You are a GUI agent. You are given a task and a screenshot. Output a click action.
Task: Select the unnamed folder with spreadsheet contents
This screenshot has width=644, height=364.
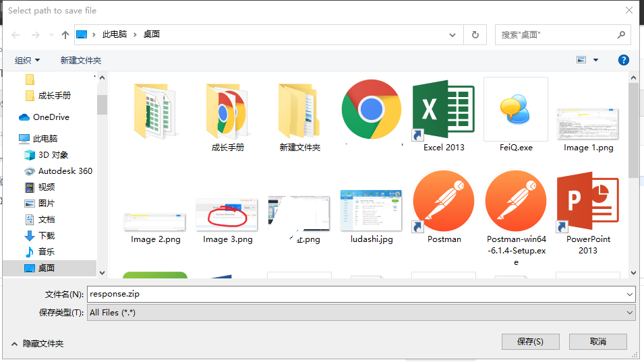click(155, 111)
